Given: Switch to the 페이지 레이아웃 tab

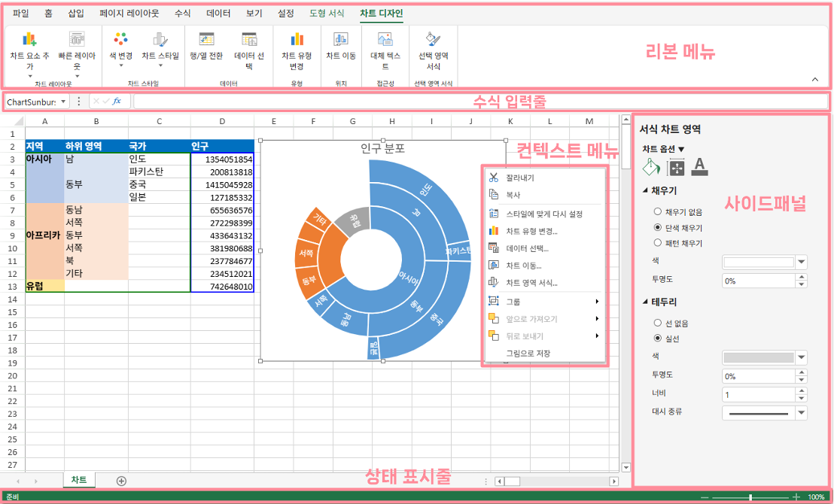Looking at the screenshot, I should tap(129, 14).
